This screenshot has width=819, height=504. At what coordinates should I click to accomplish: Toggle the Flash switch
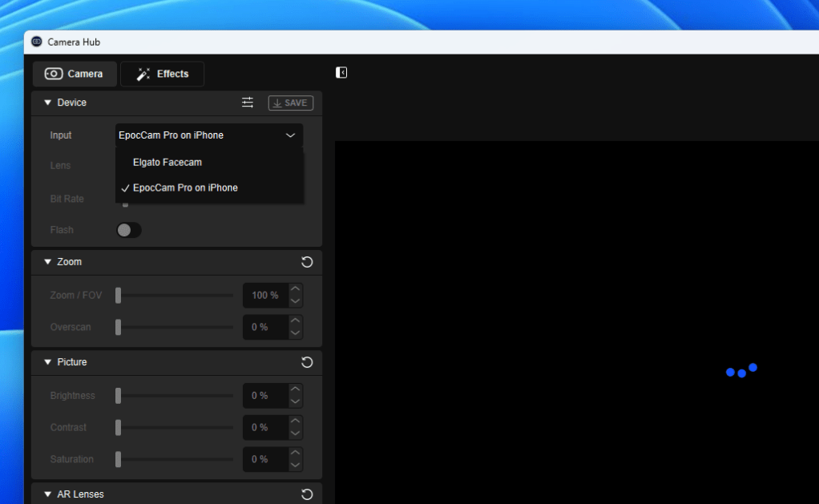(128, 230)
